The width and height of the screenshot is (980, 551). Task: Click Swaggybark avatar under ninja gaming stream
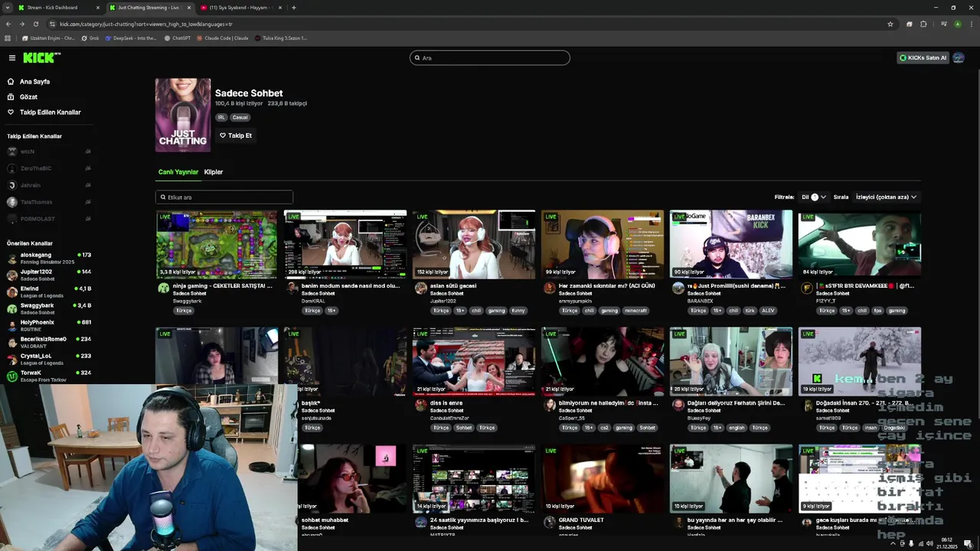pyautogui.click(x=163, y=288)
